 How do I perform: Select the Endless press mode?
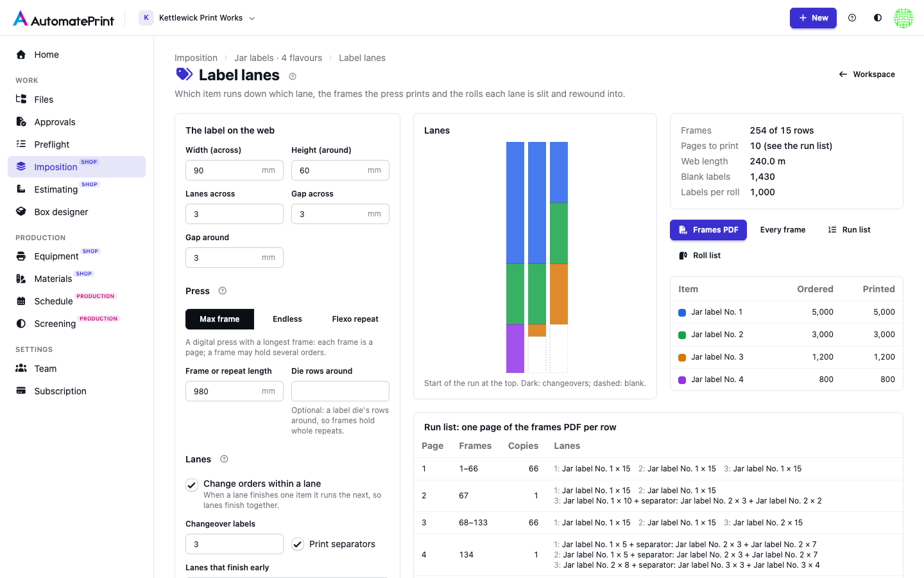tap(287, 319)
